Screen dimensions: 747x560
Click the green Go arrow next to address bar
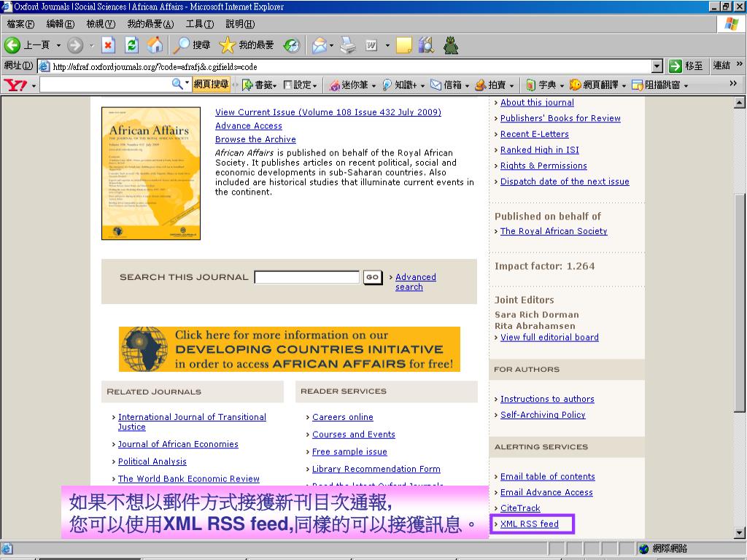675,66
